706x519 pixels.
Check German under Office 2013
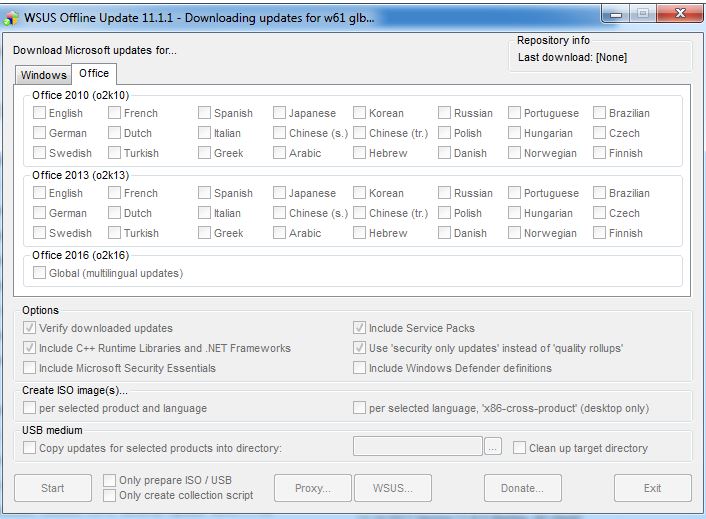tap(40, 212)
